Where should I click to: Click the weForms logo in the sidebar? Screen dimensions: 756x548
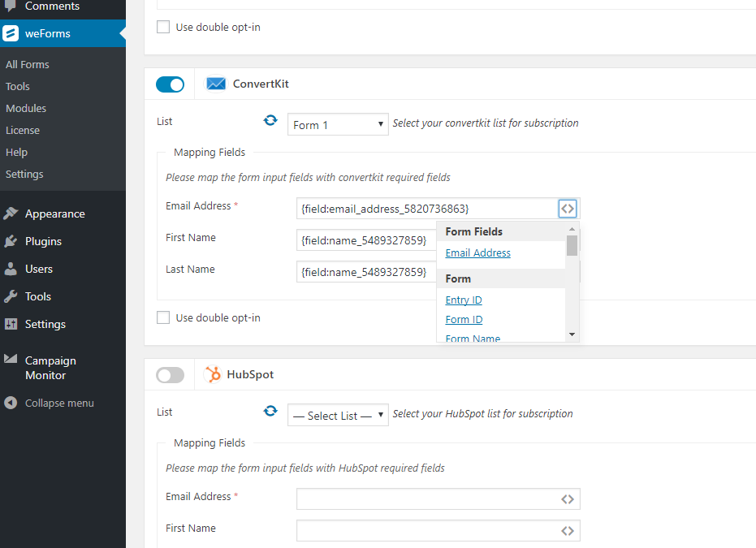(x=11, y=33)
